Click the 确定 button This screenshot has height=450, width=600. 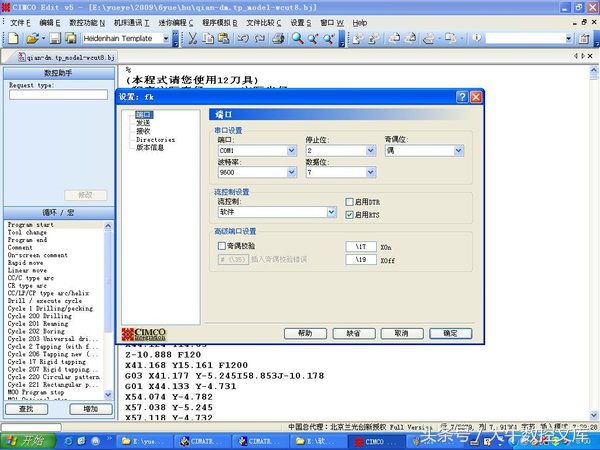(450, 333)
